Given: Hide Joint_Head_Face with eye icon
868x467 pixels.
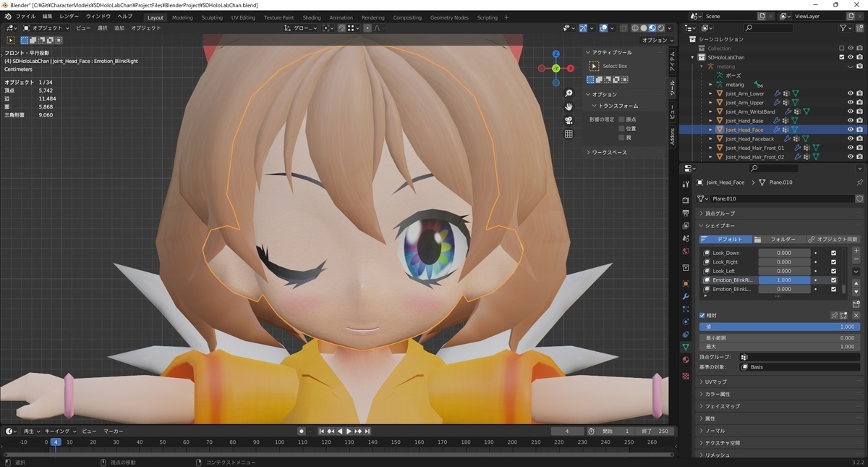Looking at the screenshot, I should point(851,130).
